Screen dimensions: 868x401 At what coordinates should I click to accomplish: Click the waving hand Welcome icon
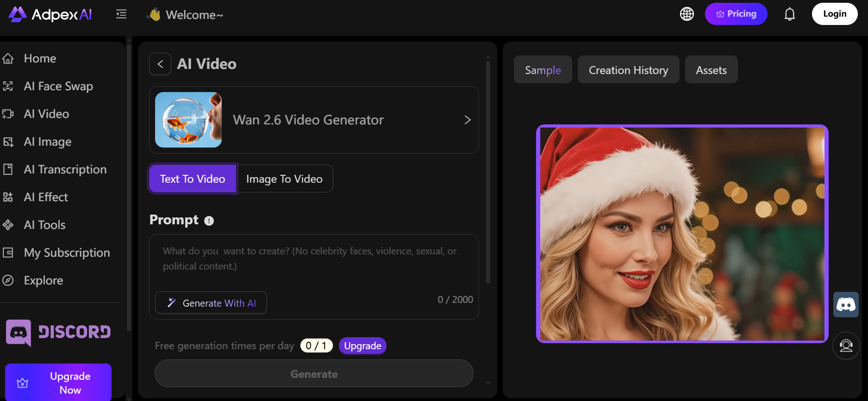pyautogui.click(x=154, y=15)
